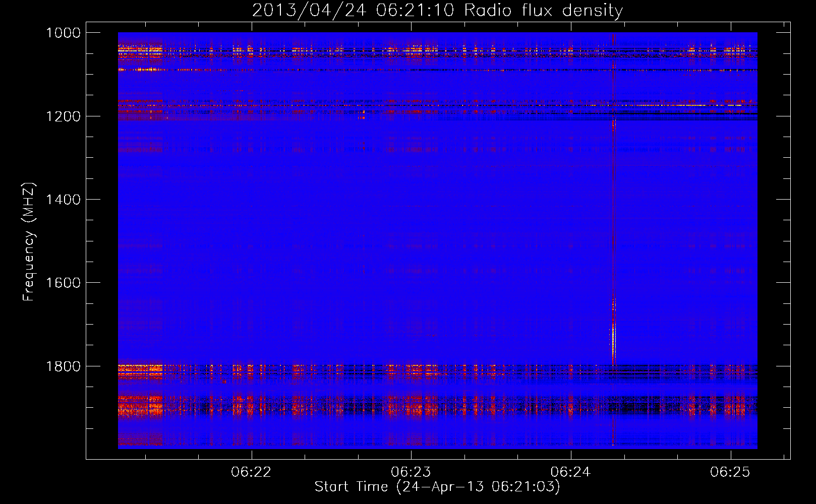Click the 06:24 time tick label
816x504 pixels.
click(x=570, y=472)
